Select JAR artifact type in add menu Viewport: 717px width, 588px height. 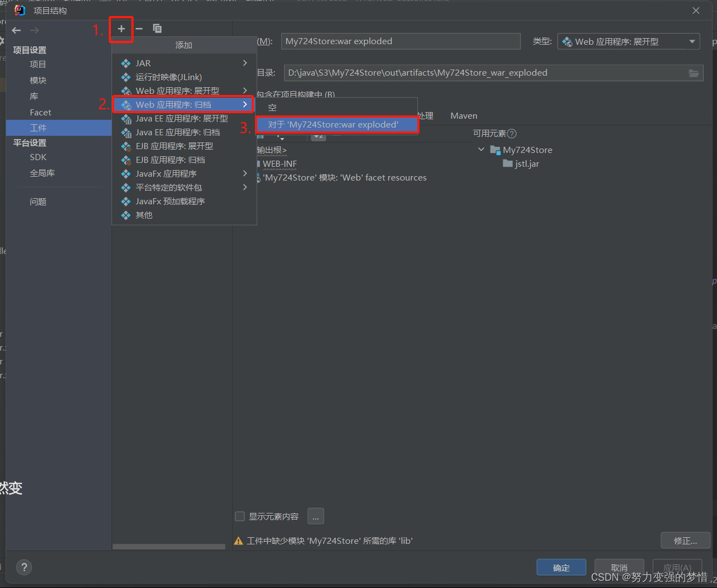(184, 63)
